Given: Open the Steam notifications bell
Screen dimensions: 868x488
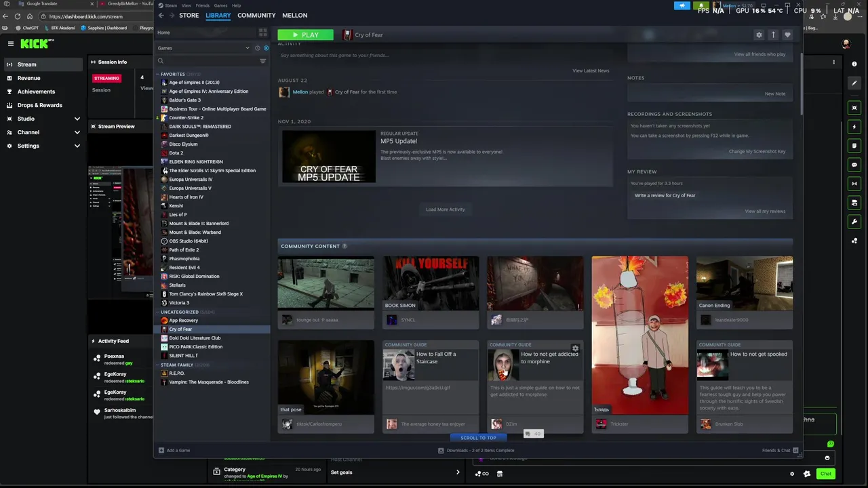Looking at the screenshot, I should (x=701, y=6).
